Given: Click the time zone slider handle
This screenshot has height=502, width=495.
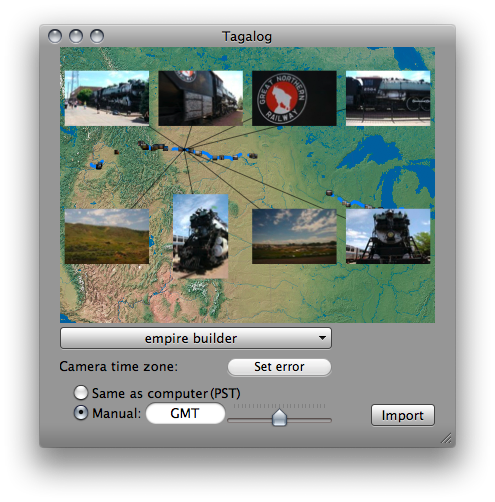Looking at the screenshot, I should point(279,417).
